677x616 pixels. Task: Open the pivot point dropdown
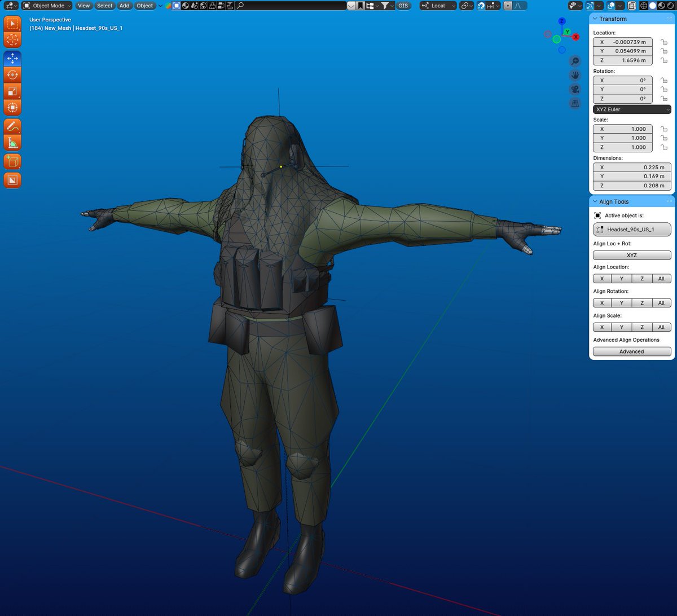(467, 6)
